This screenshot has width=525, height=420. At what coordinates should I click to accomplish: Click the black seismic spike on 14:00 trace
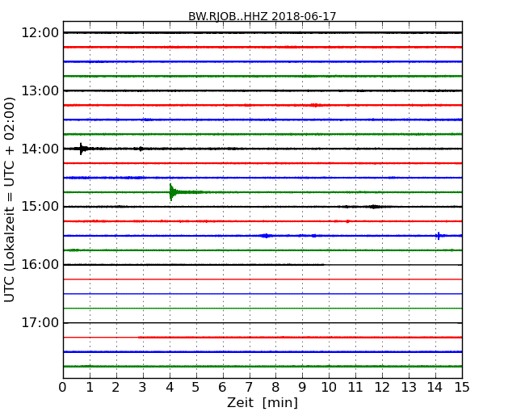tap(82, 149)
